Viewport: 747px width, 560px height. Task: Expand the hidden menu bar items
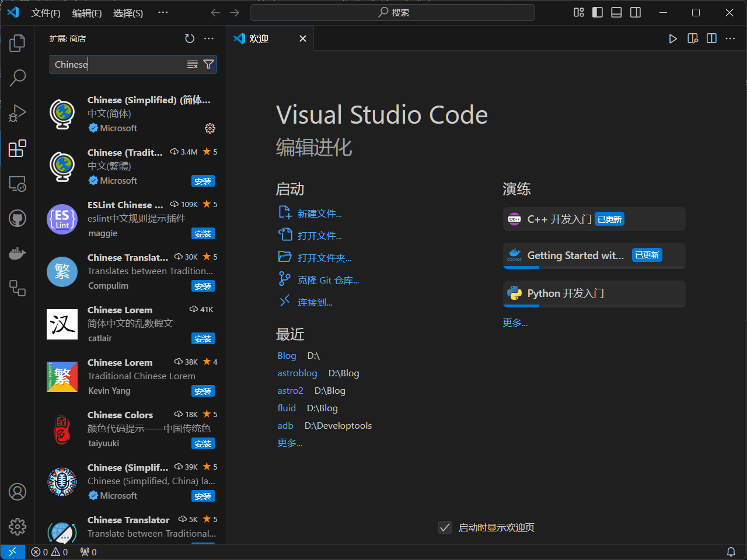[163, 12]
